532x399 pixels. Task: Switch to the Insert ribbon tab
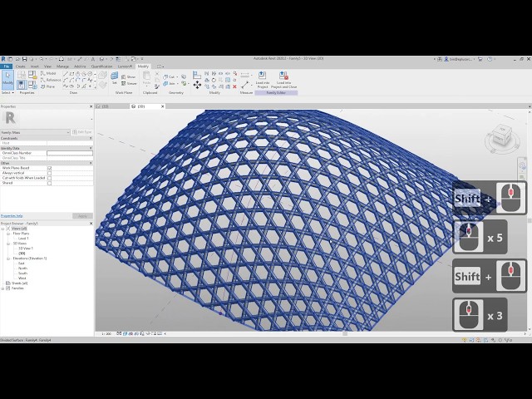[x=35, y=66]
